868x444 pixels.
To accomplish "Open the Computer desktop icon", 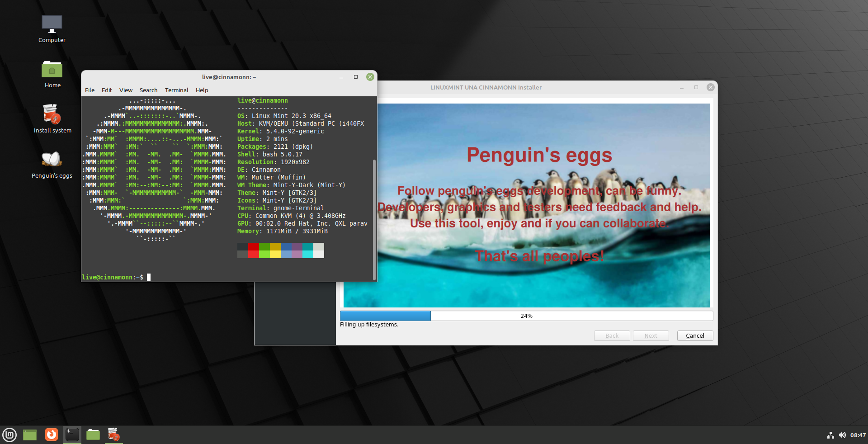I will pos(52,28).
